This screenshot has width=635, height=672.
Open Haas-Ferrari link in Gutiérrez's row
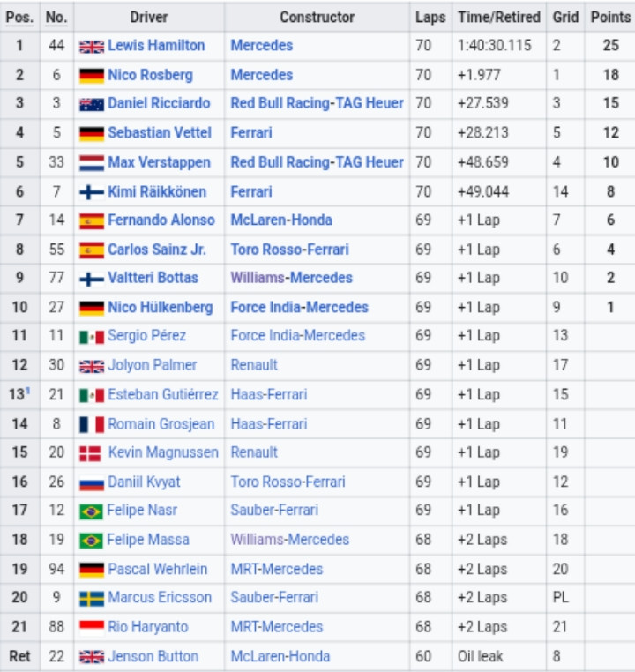(x=269, y=394)
